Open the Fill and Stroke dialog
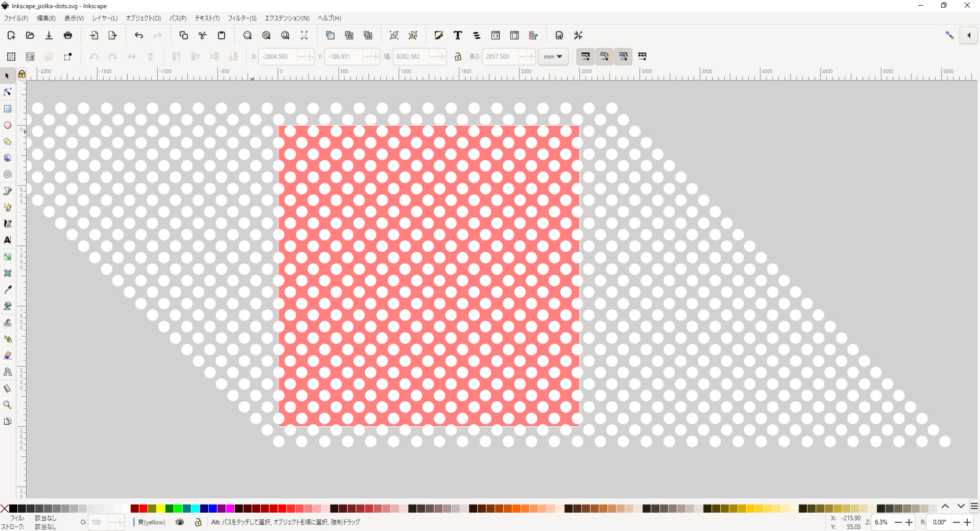 point(438,35)
